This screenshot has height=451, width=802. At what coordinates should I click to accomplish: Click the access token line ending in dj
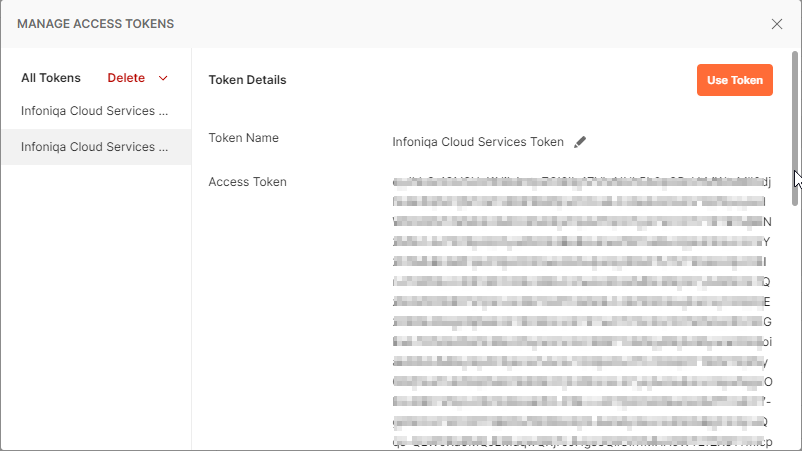click(x=582, y=182)
